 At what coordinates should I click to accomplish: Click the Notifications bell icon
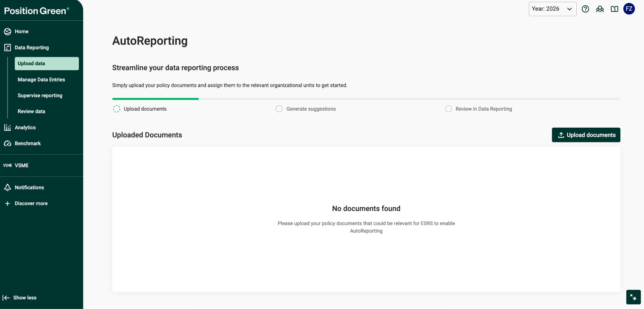pos(8,187)
